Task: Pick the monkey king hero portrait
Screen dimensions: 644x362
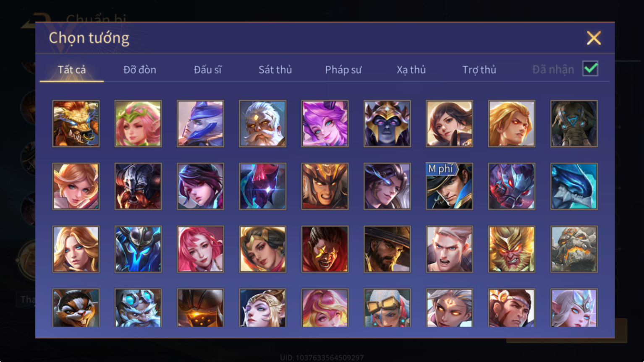Action: (x=511, y=249)
